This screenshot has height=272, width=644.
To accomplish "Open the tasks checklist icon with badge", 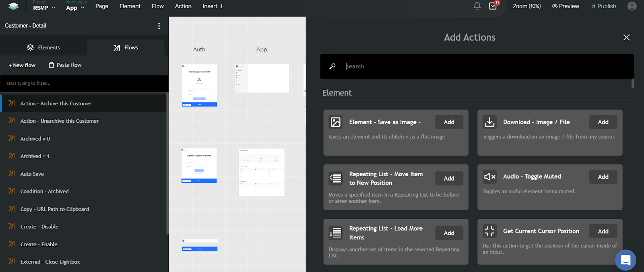I will pos(493,6).
